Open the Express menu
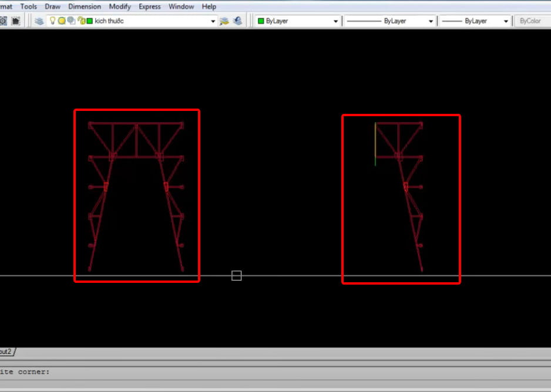 (x=150, y=6)
